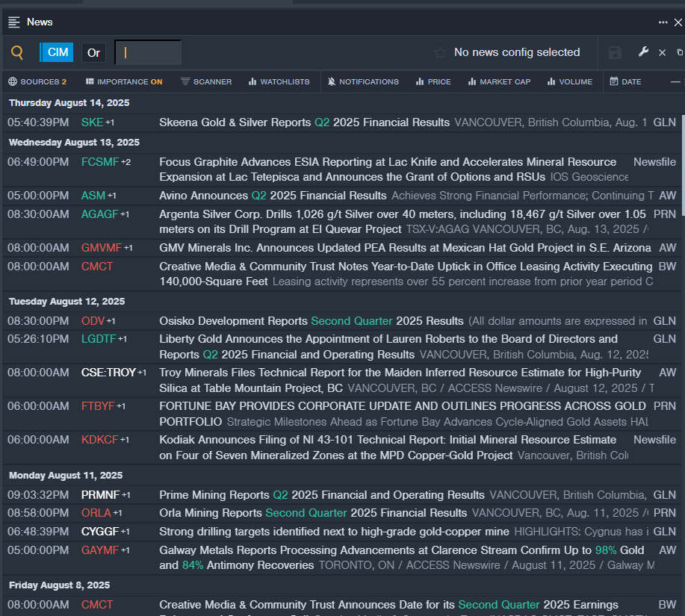The width and height of the screenshot is (685, 616).
Task: Click the ORLA ticker symbol
Action: (x=96, y=513)
